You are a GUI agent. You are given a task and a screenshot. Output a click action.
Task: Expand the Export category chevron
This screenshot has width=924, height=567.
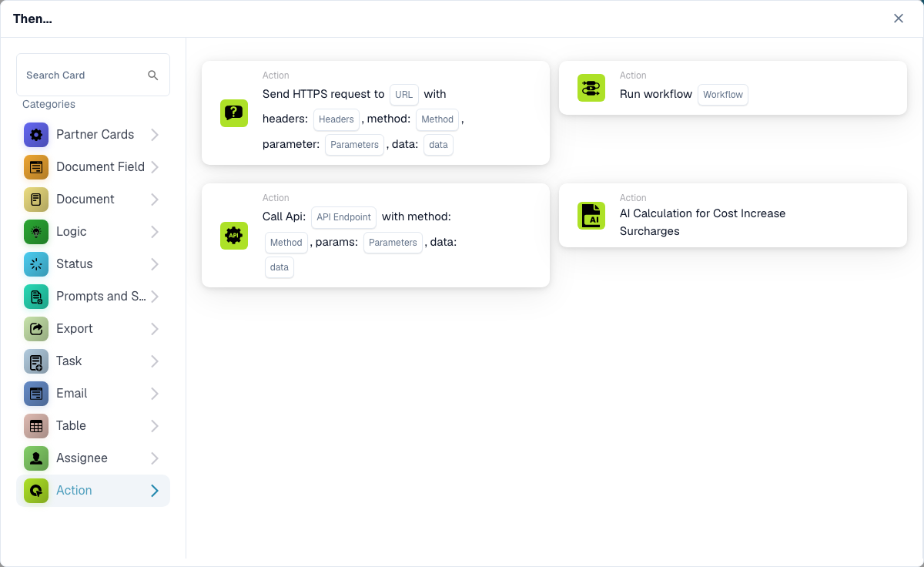point(155,329)
